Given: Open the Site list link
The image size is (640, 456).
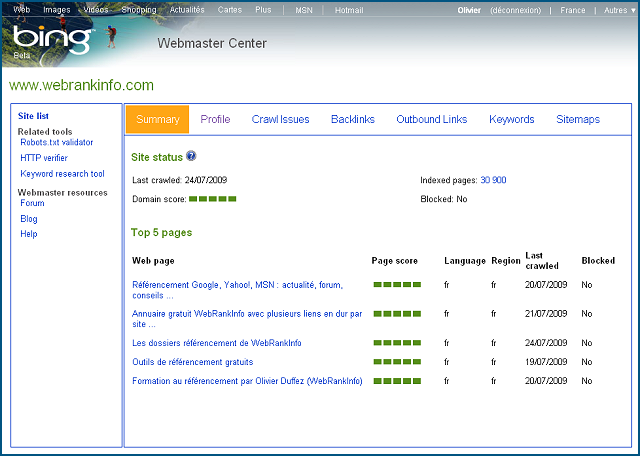Looking at the screenshot, I should tap(33, 116).
